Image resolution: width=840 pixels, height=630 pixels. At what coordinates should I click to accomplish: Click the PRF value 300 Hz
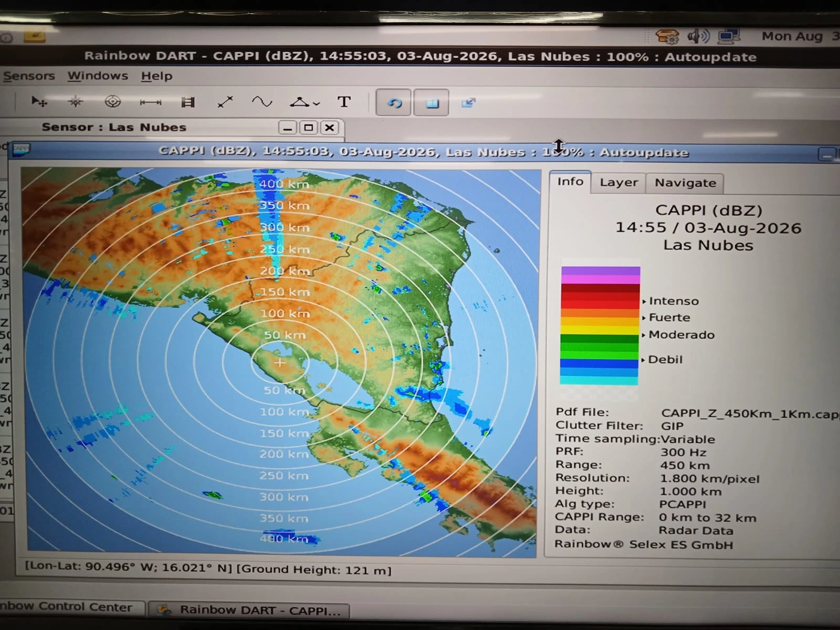(683, 452)
